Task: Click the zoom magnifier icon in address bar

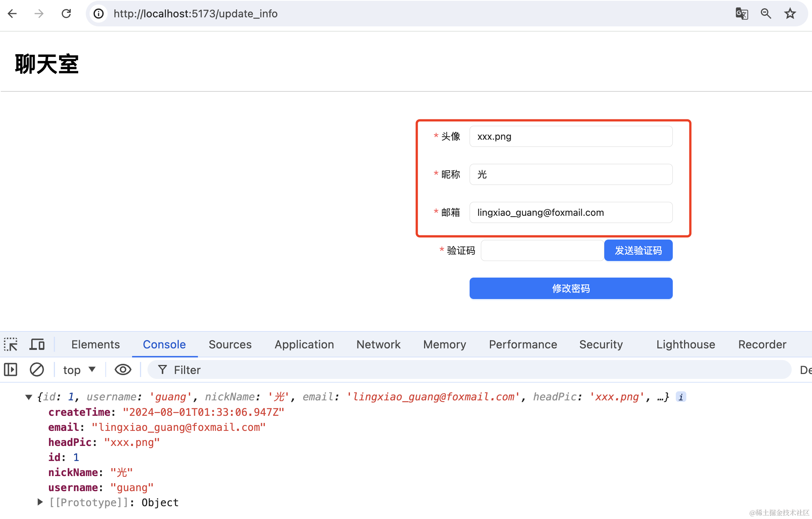Action: pyautogui.click(x=766, y=14)
